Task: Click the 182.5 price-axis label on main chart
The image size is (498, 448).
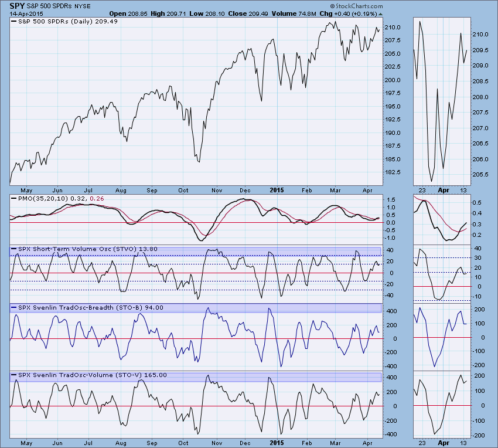Action: tap(393, 172)
